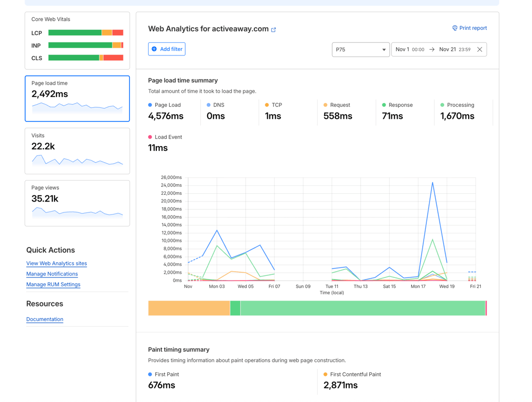Click the plus icon in Add filter
The height and width of the screenshot is (402, 532).
[x=154, y=49]
